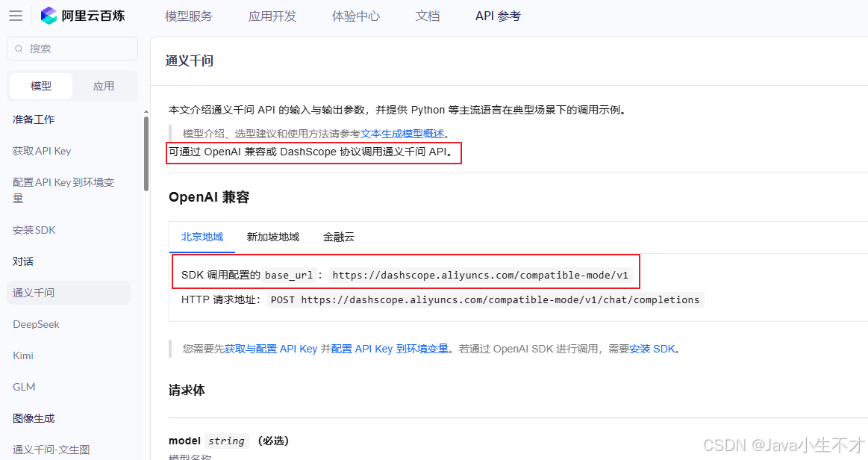Viewport: 868px width, 460px height.
Task: Open 准备工作 section in sidebar
Action: click(34, 119)
